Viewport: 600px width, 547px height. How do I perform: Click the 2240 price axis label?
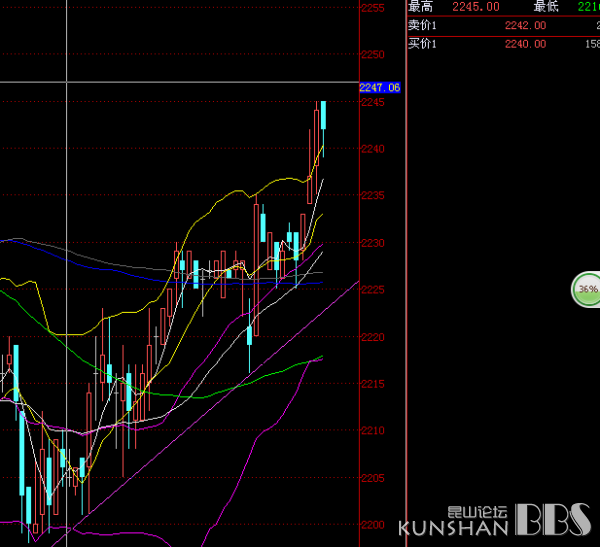pos(373,149)
